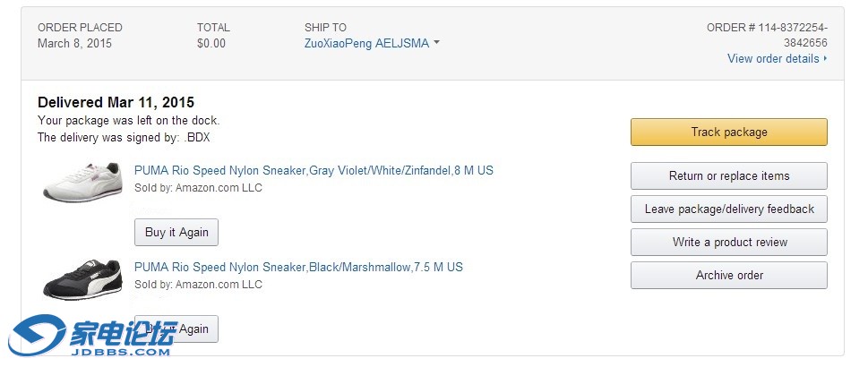This screenshot has height=367, width=868.
Task: Buy the Black/Marshmallow sneaker again
Action: pyautogui.click(x=176, y=329)
